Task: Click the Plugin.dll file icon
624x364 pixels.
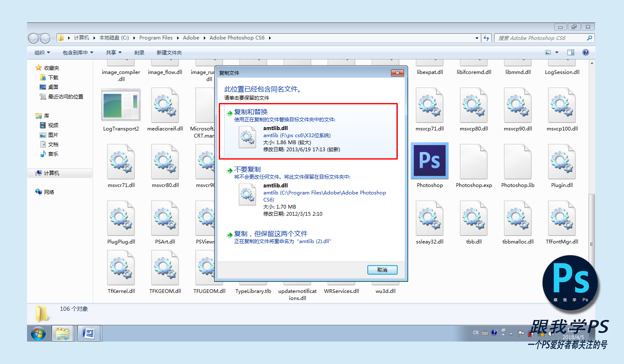Action: point(562,161)
